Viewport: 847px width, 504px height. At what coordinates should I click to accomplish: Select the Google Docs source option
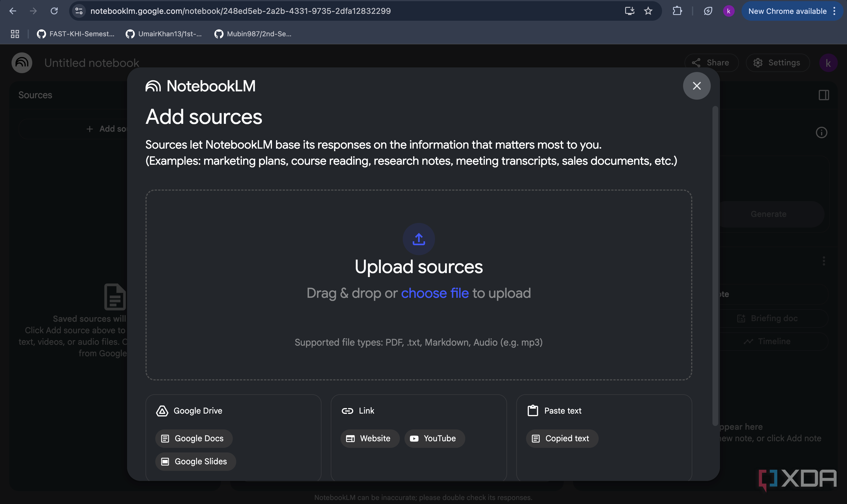[194, 438]
